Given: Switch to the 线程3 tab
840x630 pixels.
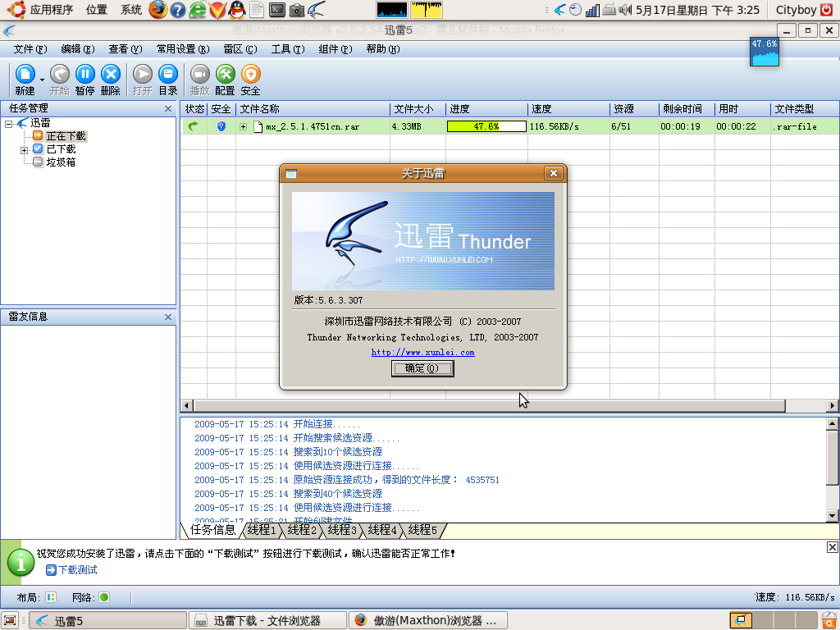Looking at the screenshot, I should pyautogui.click(x=342, y=531).
